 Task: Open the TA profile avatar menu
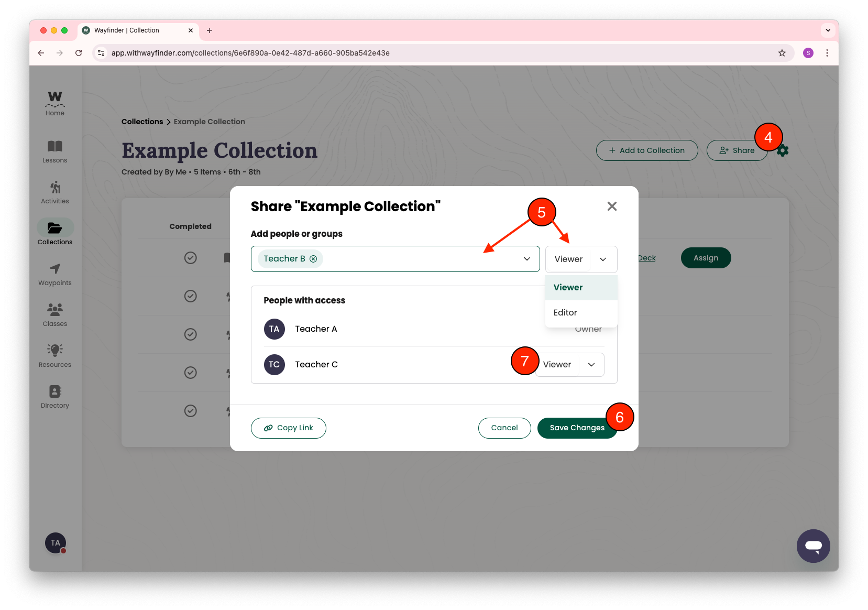56,543
